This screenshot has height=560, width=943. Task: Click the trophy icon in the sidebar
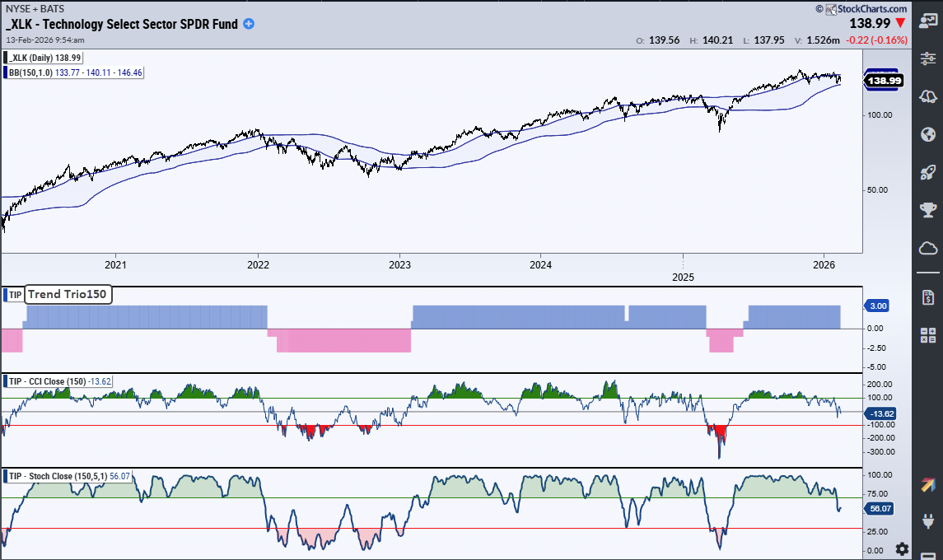click(x=927, y=210)
